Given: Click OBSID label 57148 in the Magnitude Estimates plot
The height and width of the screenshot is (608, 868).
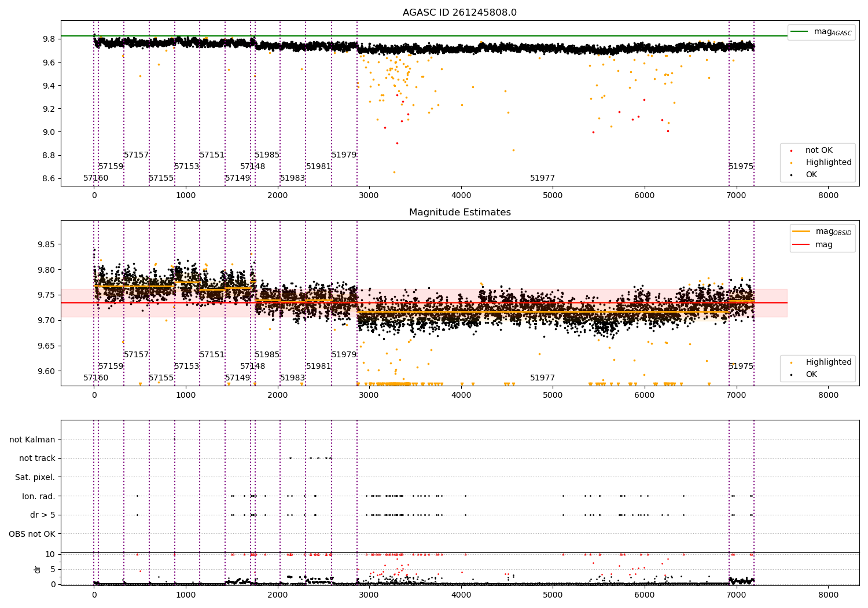Looking at the screenshot, I should point(252,367).
